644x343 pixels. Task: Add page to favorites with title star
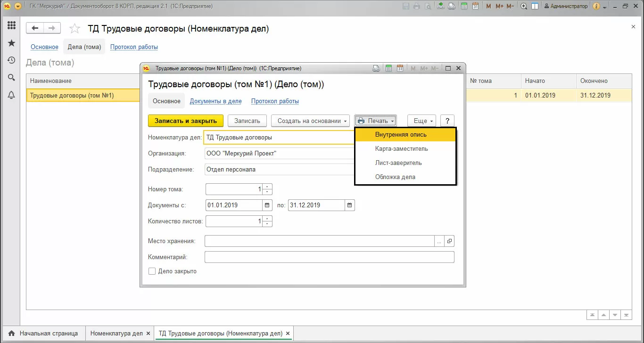point(74,29)
